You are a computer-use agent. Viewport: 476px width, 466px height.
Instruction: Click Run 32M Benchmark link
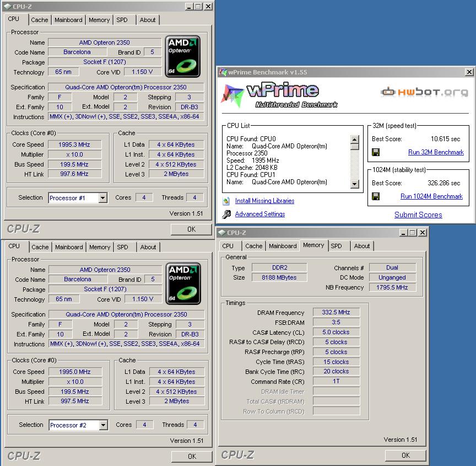pos(436,152)
